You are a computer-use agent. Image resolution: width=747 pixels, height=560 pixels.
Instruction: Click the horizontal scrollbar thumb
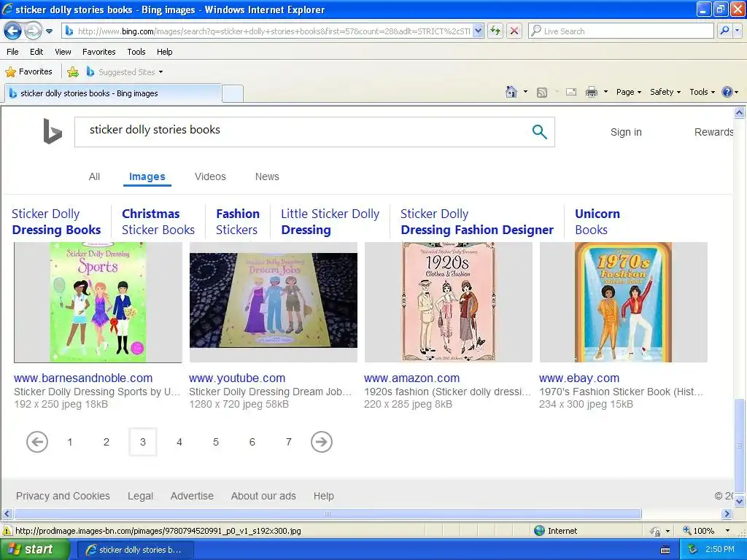pyautogui.click(x=328, y=514)
